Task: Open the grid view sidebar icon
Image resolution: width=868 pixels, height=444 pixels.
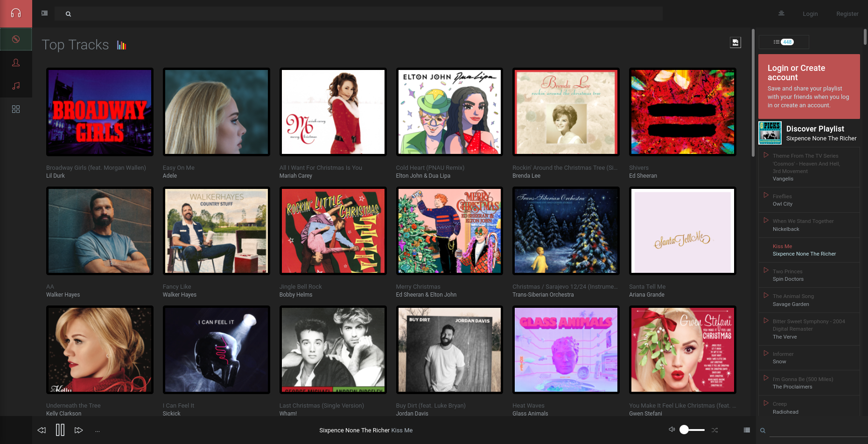Action: 16,109
